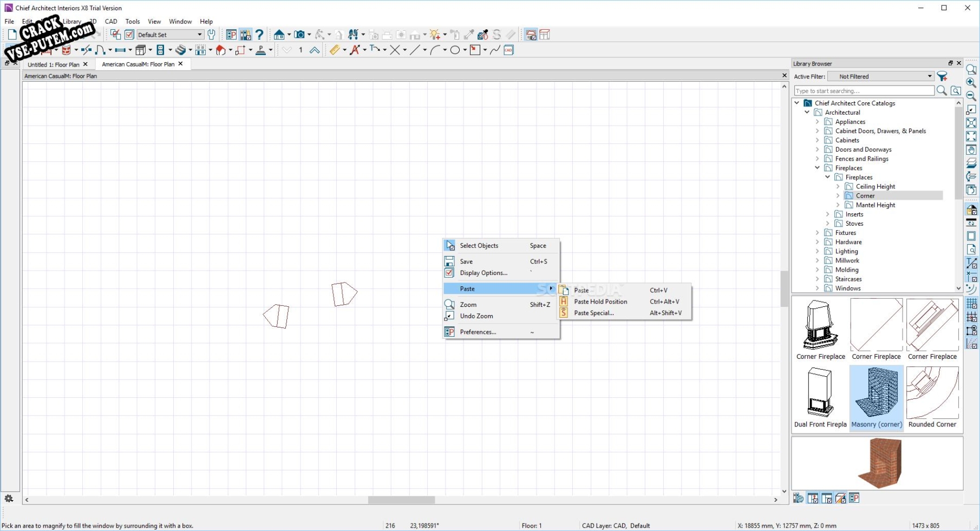Toggle the library preview pane button
This screenshot has height=531, width=980.
point(841,499)
